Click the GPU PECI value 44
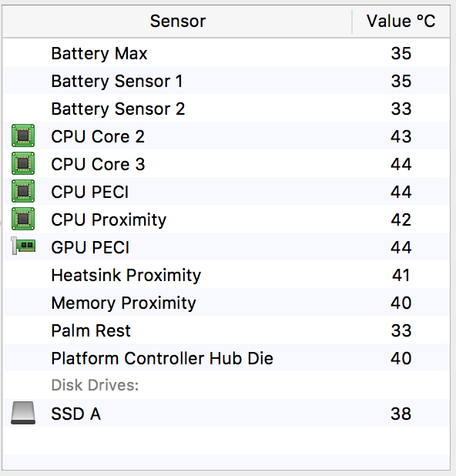Screen dimensions: 456x476 click(x=401, y=247)
